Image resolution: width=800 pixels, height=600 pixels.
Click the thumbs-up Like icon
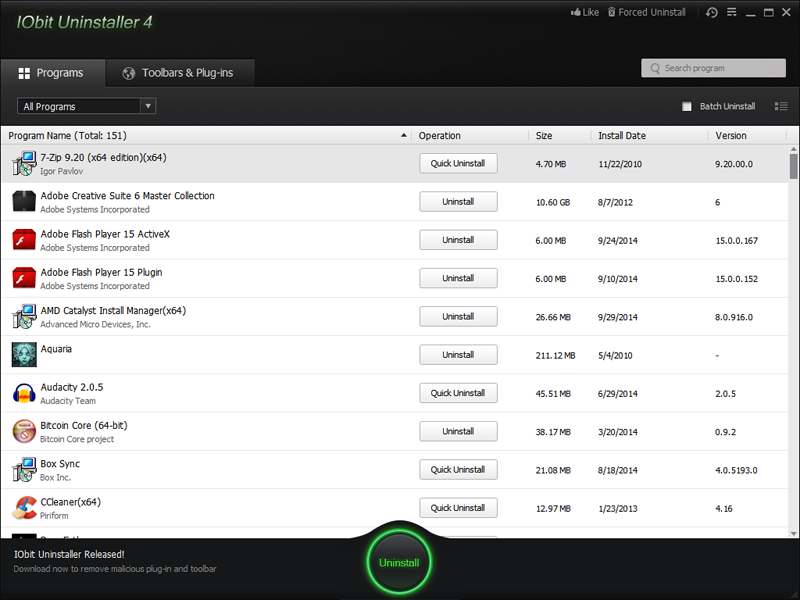(x=576, y=12)
